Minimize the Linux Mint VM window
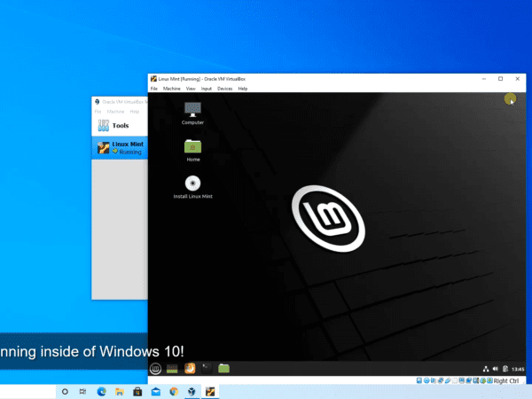The height and width of the screenshot is (399, 532). (484, 79)
